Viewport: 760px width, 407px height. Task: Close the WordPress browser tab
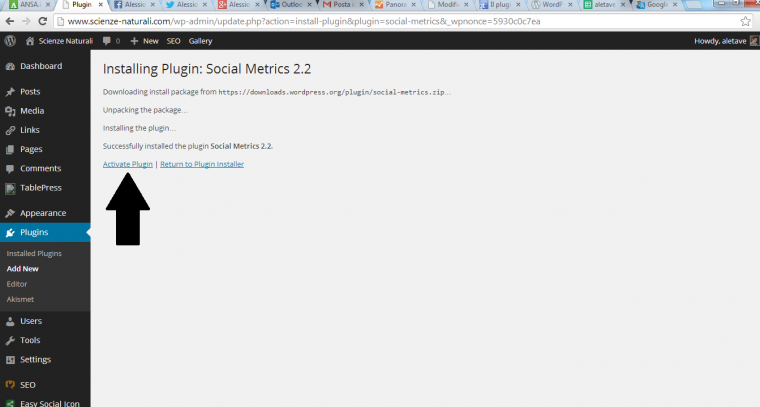[570, 5]
